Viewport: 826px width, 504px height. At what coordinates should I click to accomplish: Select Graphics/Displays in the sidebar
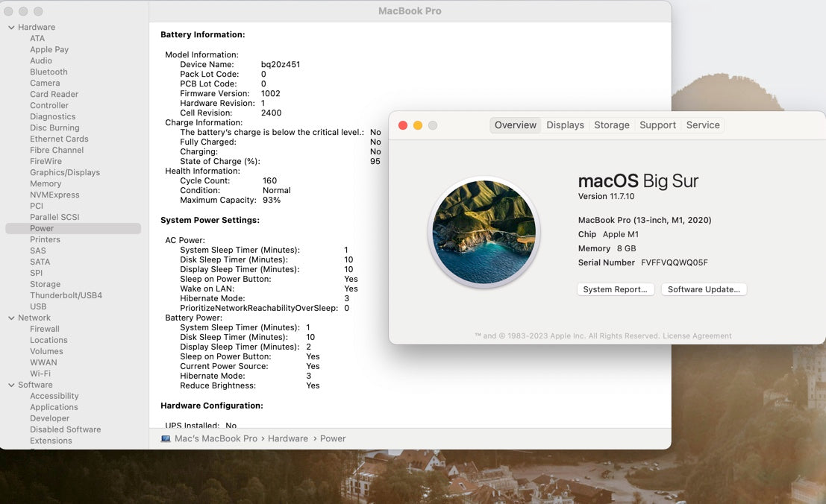click(65, 173)
